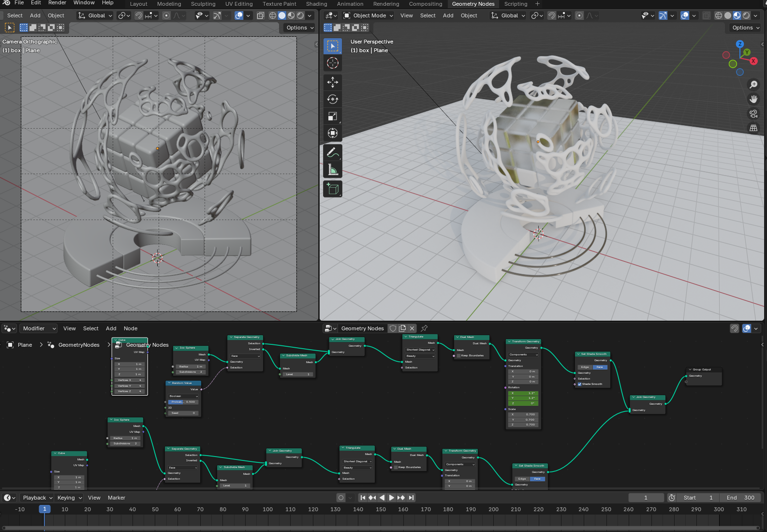The width and height of the screenshot is (767, 532).
Task: Pick the Add Cube tool
Action: (x=332, y=189)
